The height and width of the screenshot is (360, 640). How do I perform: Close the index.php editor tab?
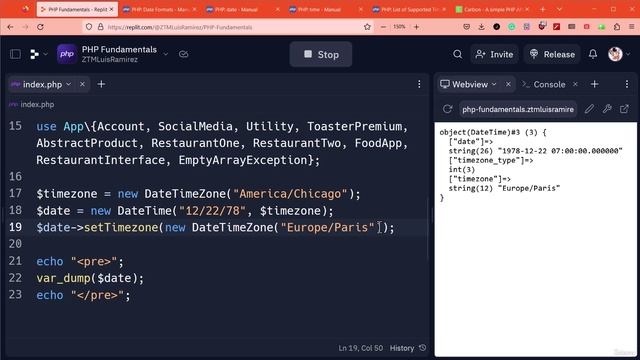click(82, 84)
